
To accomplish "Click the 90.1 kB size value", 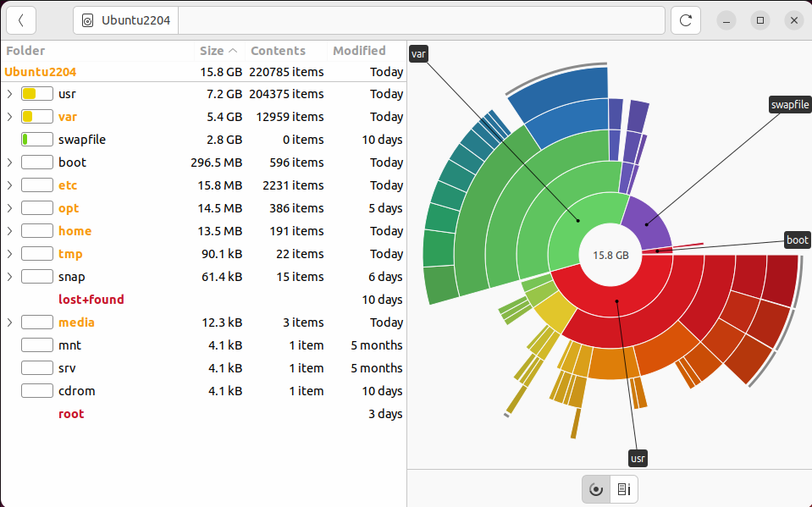I will tap(222, 254).
